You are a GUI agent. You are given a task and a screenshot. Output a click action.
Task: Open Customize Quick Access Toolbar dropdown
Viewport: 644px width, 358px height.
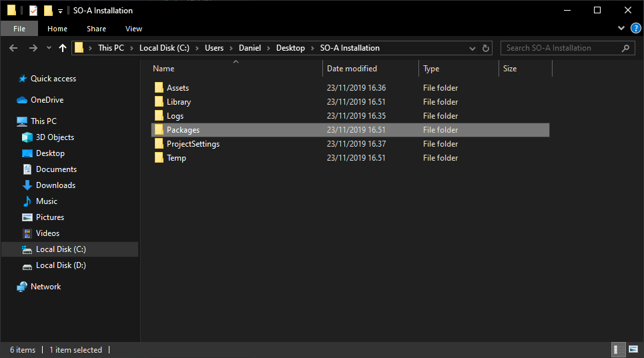tap(60, 11)
